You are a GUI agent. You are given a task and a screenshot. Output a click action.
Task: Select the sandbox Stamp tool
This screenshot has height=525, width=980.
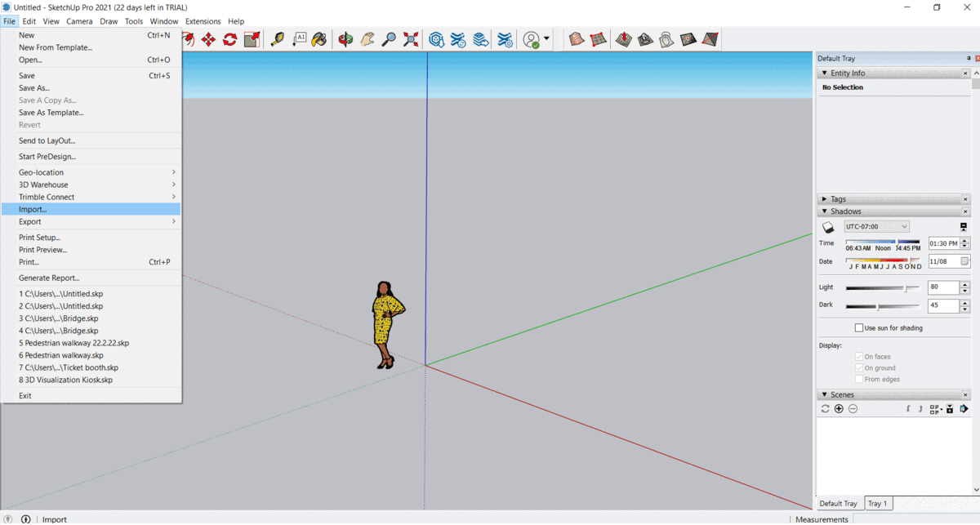pos(645,39)
